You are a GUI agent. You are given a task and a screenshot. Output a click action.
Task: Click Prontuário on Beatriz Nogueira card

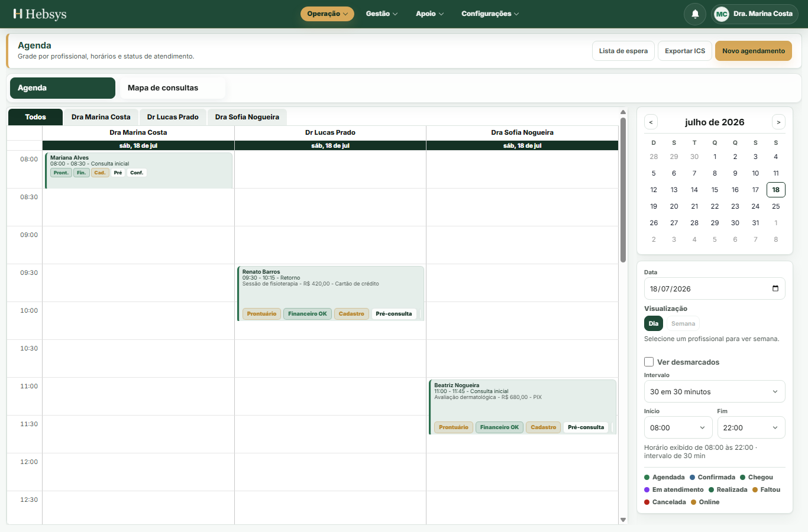tap(454, 427)
